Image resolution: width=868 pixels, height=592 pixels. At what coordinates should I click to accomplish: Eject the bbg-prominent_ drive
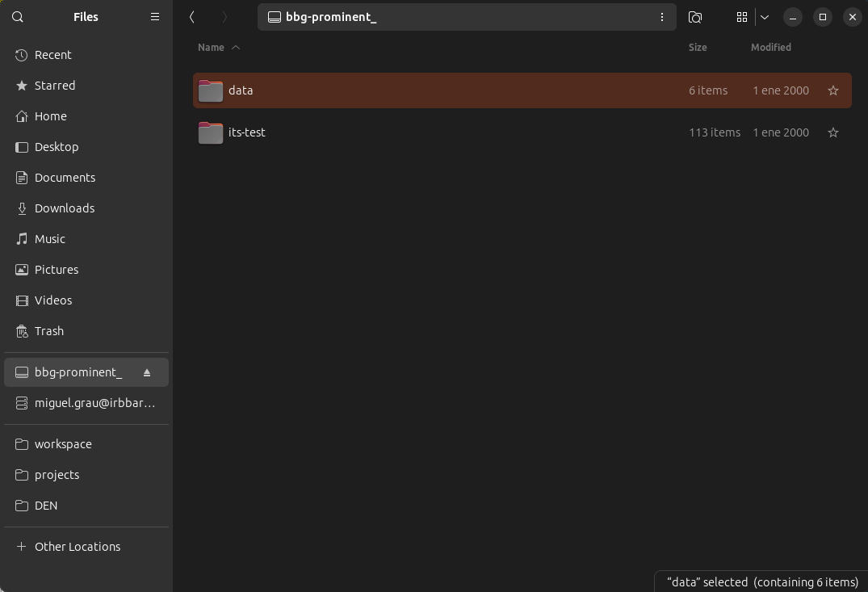[147, 372]
